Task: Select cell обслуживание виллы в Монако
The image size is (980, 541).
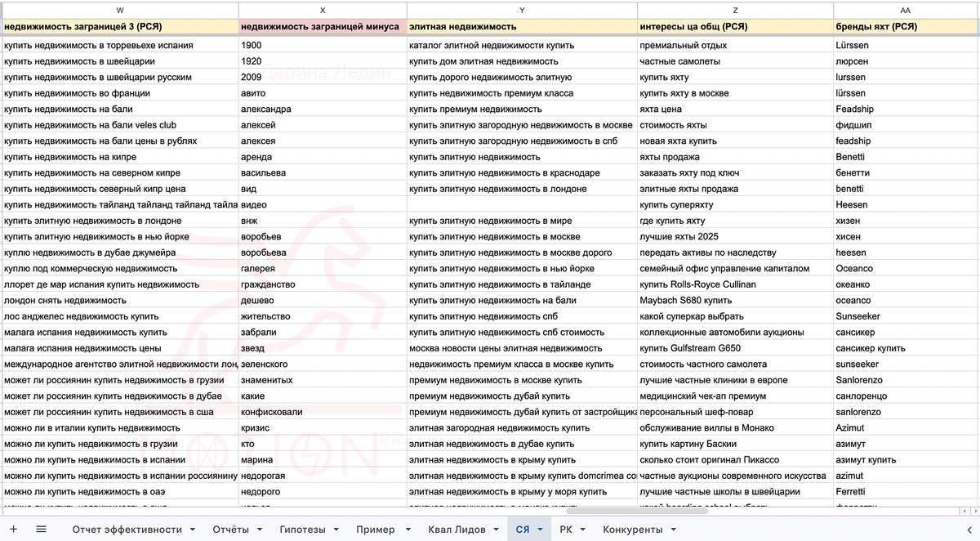Action: 735,427
